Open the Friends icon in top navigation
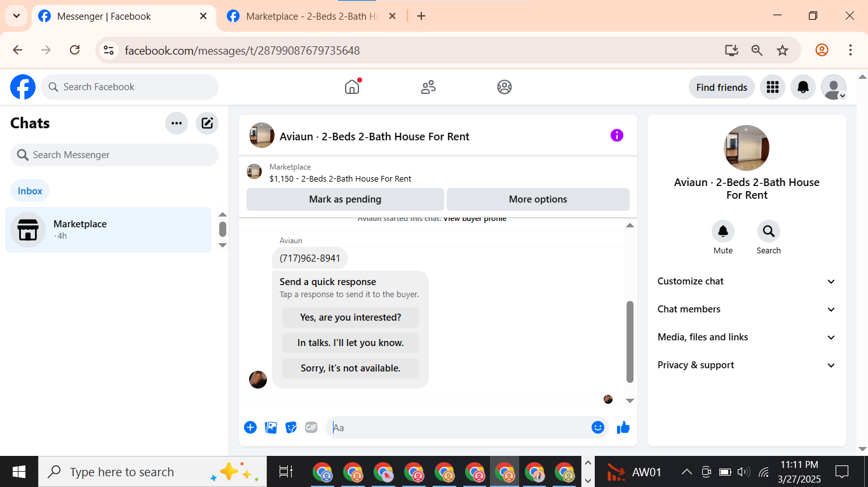Viewport: 868px width, 487px height. coord(428,87)
